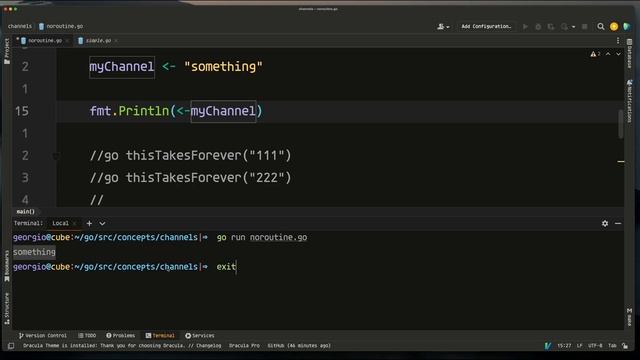Open the editor tabs more options menu

point(618,40)
